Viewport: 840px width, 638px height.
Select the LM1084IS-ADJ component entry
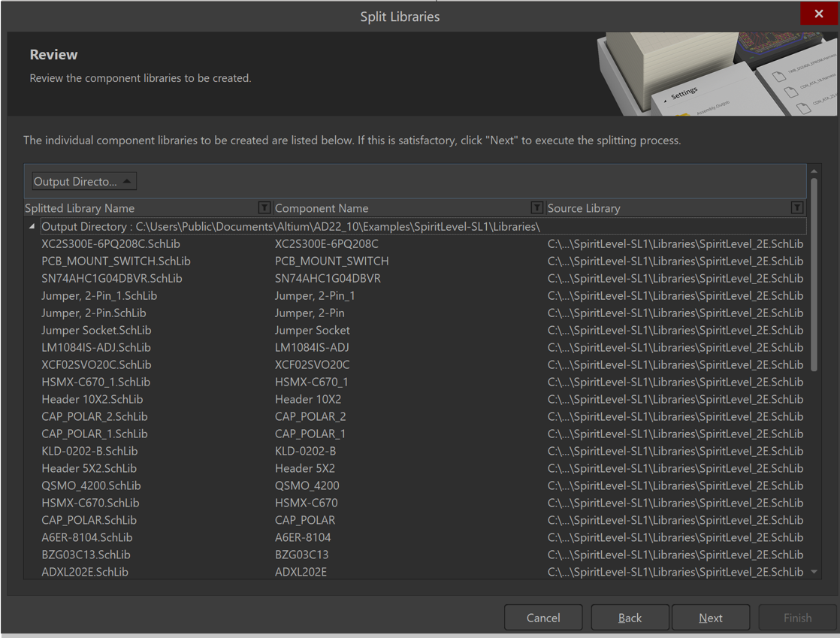tap(312, 348)
